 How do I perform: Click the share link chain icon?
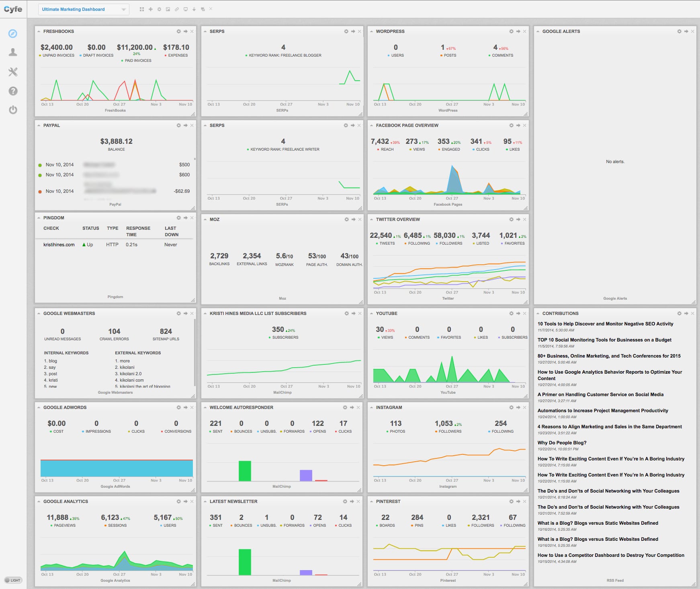pyautogui.click(x=176, y=9)
